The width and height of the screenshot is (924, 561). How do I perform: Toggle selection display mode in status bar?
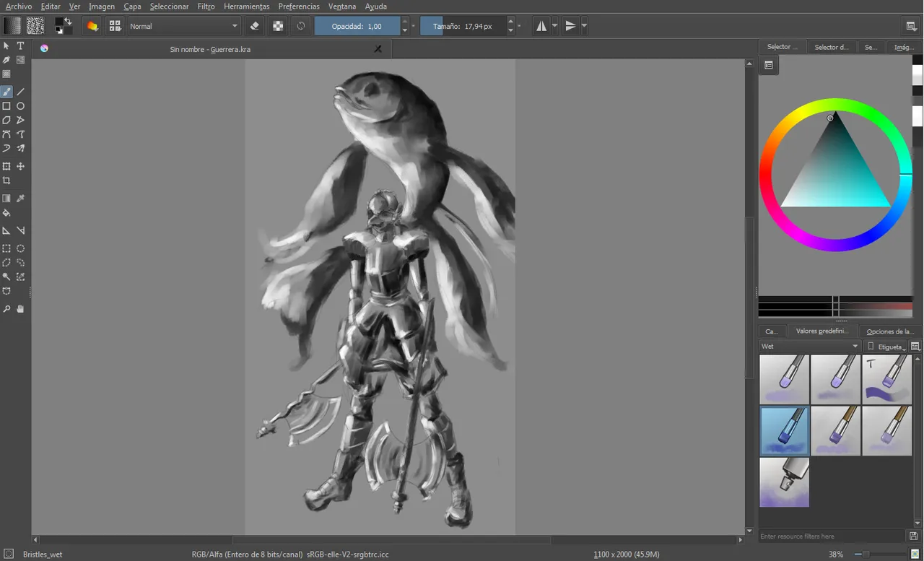pyautogui.click(x=9, y=554)
